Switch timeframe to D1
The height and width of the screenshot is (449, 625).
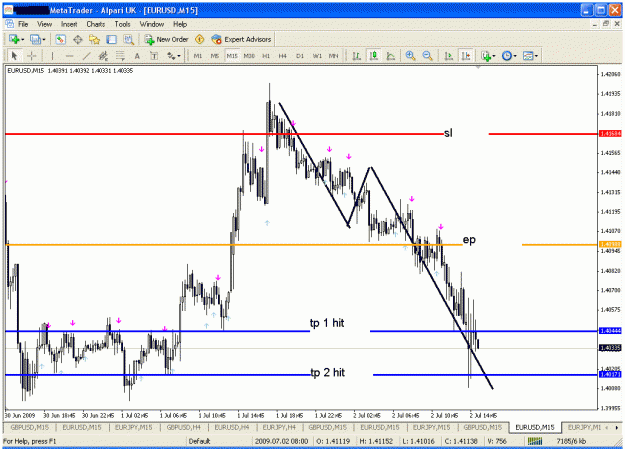pos(300,56)
